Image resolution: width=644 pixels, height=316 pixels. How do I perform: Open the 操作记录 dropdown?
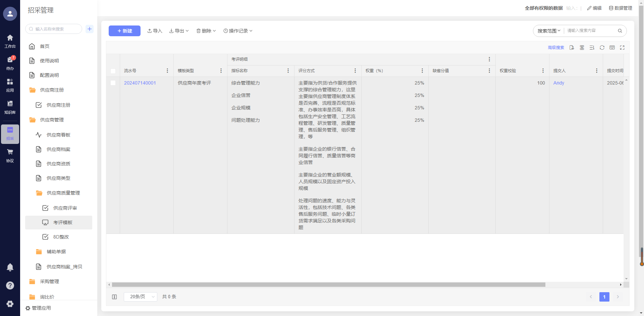[238, 31]
